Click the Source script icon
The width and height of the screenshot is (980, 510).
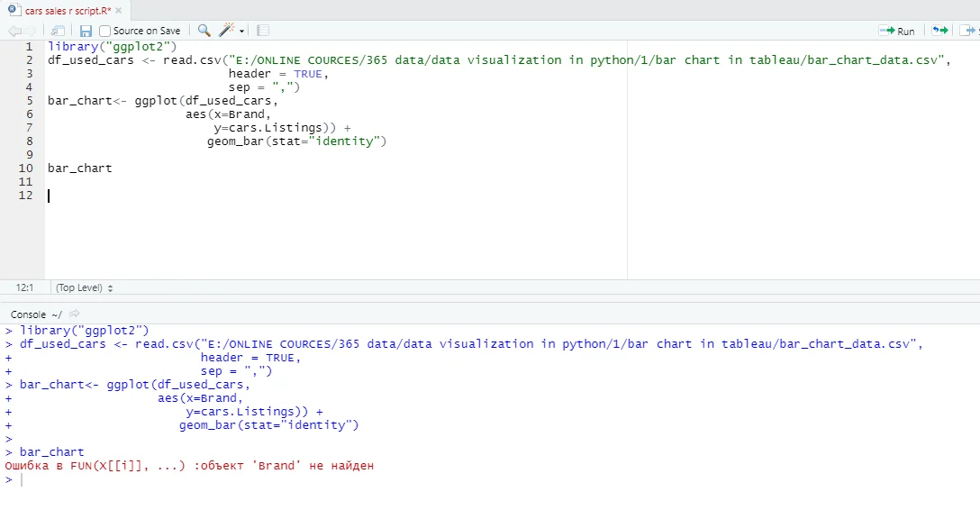coord(967,31)
